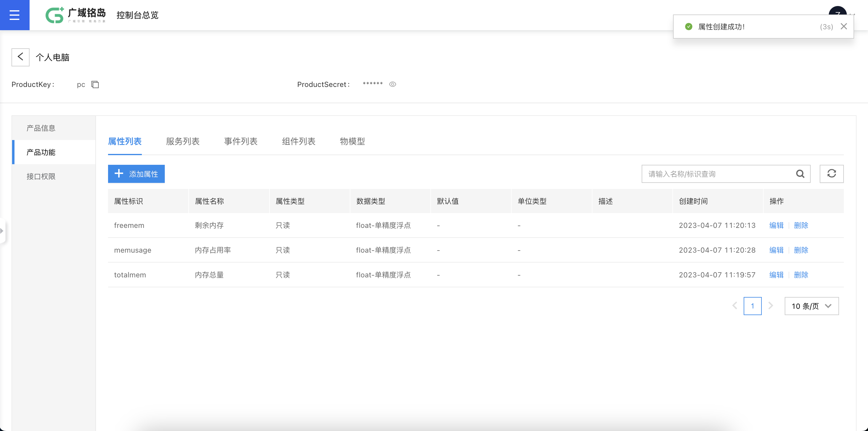Switch to the 组件列表 tab
868x431 pixels.
pos(298,141)
